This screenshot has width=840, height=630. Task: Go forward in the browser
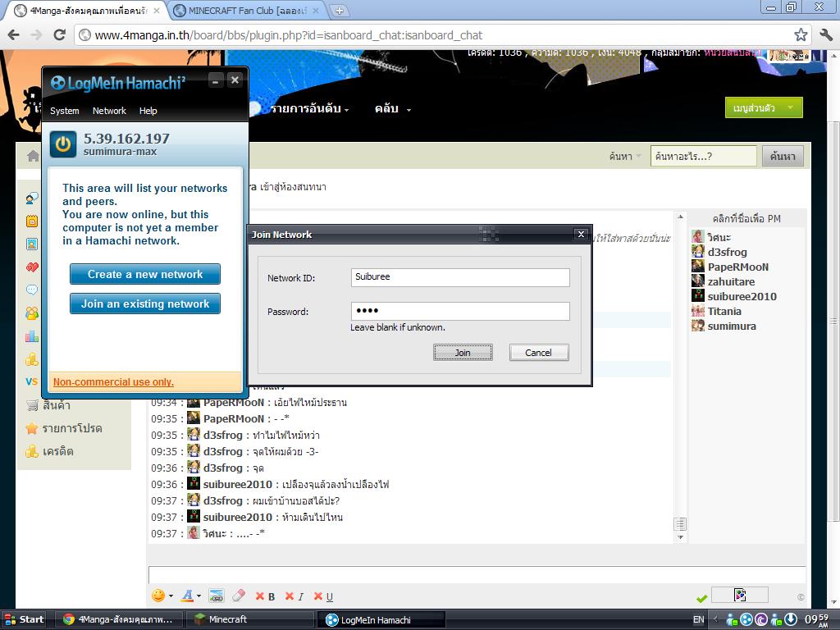[x=36, y=35]
